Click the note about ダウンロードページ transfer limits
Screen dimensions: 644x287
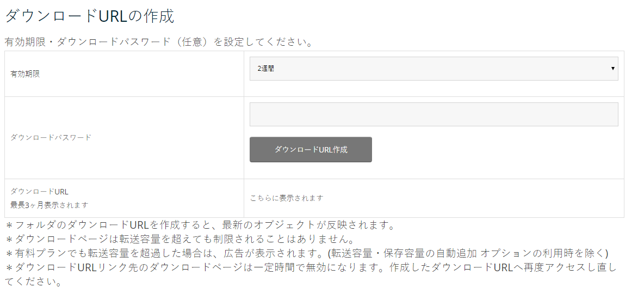coord(179,239)
